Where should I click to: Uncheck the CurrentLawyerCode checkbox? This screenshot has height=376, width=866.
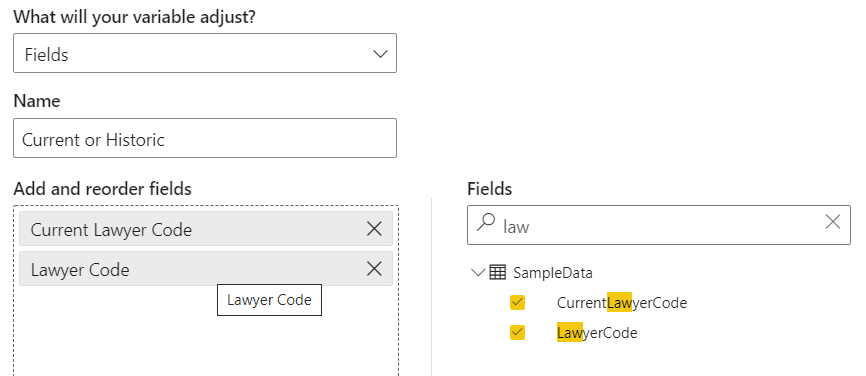(518, 303)
